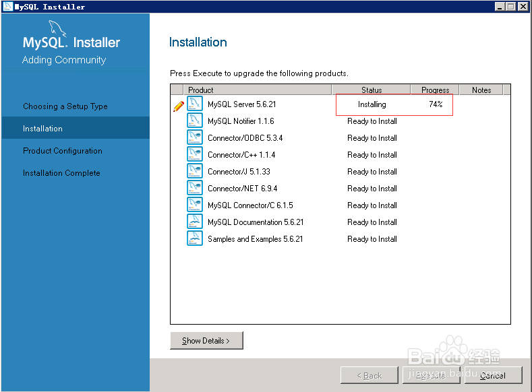Click the Product column header

pyautogui.click(x=257, y=90)
